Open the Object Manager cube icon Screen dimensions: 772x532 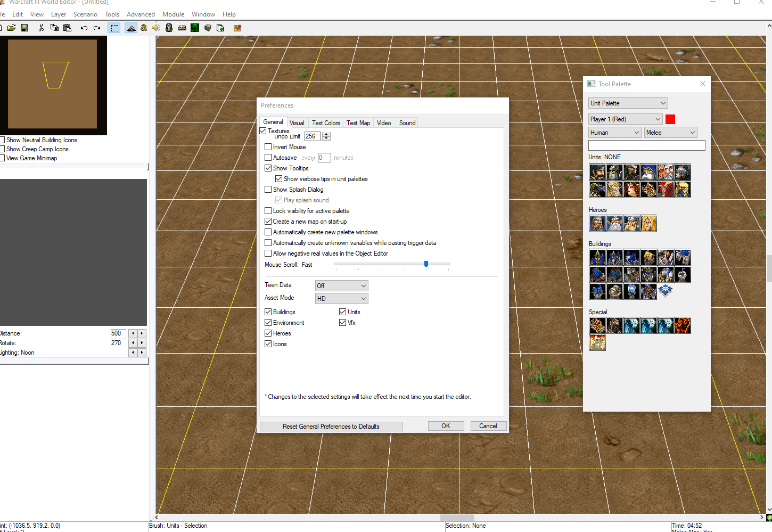tap(208, 28)
